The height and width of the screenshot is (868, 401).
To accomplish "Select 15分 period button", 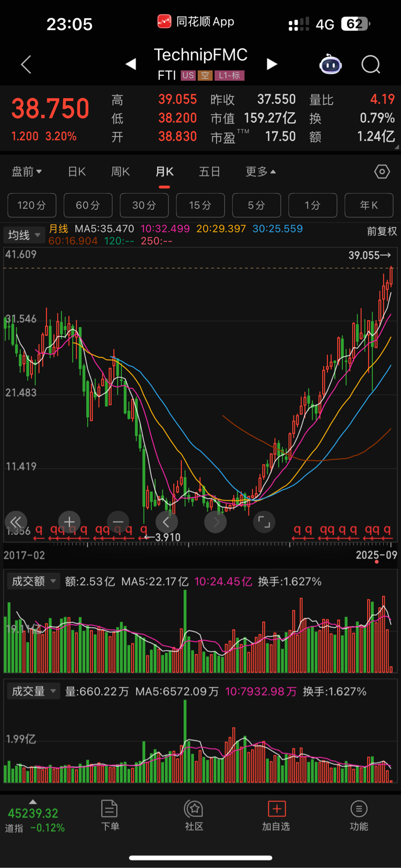I will tap(200, 205).
